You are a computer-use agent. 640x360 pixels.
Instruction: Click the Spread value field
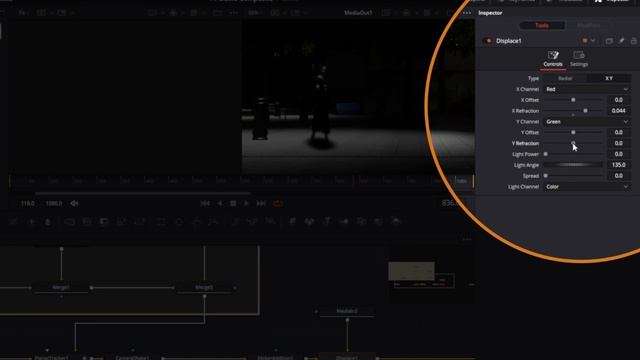coord(618,176)
